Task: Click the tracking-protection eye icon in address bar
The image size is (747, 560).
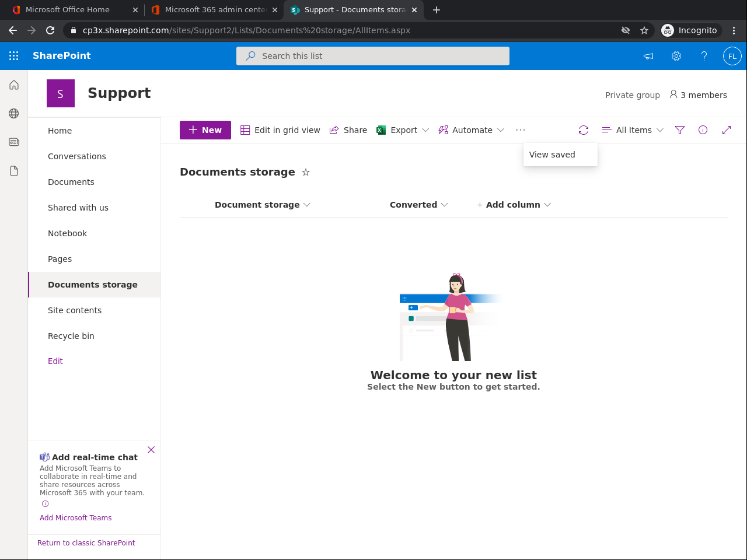Action: [626, 30]
